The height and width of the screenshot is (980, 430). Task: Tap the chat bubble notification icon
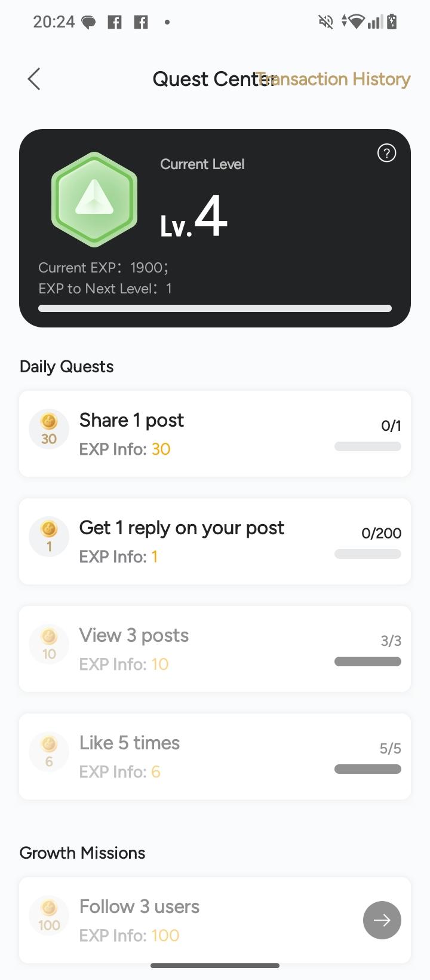click(88, 23)
